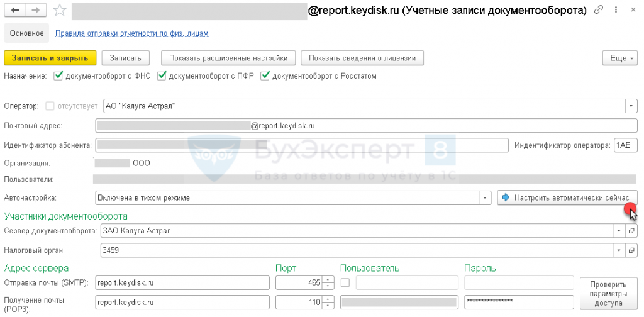Toggle the Оператор отсутствует checkbox

pyautogui.click(x=50, y=106)
